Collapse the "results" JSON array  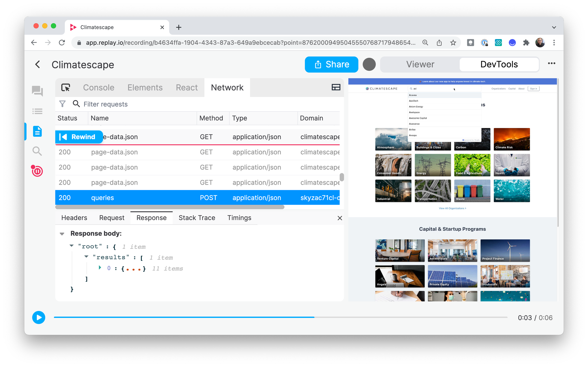86,257
